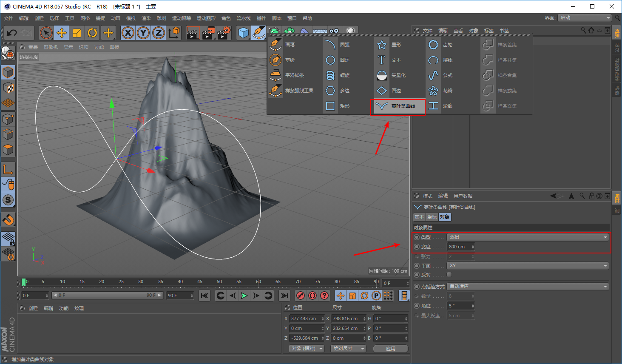Click the blue cube primitive icon
This screenshot has width=622, height=364.
243,33
